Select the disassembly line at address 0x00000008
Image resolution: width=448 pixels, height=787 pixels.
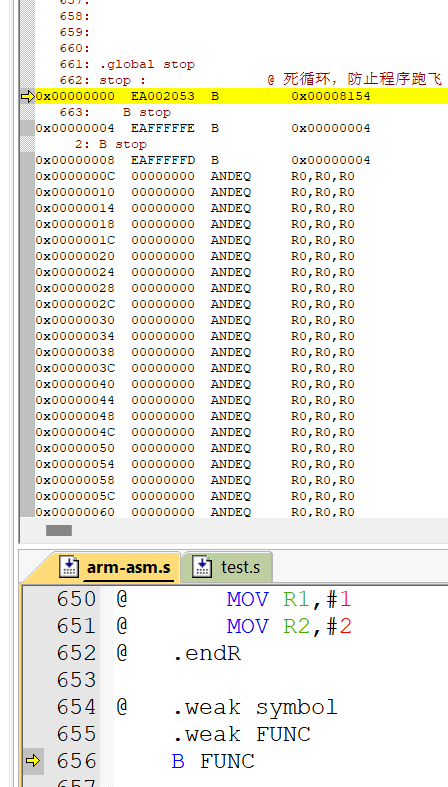point(203,160)
